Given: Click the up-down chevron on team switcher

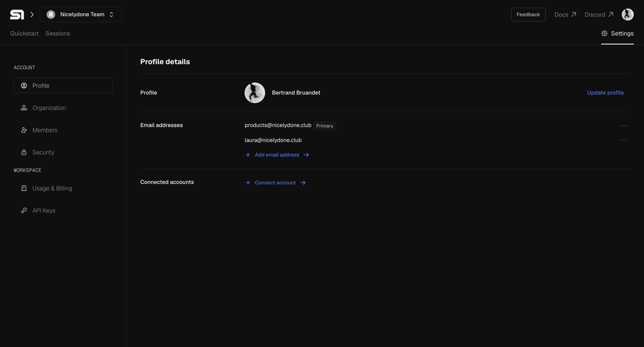Looking at the screenshot, I should tap(112, 14).
